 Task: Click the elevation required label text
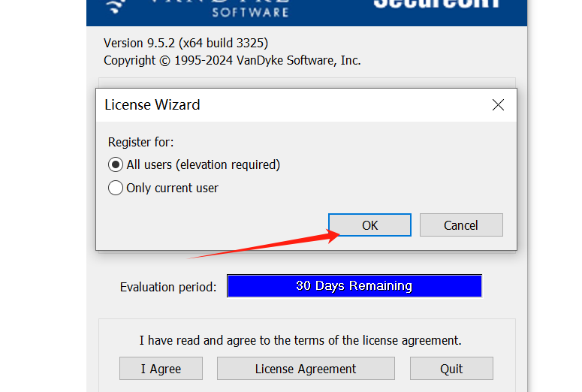pos(228,164)
